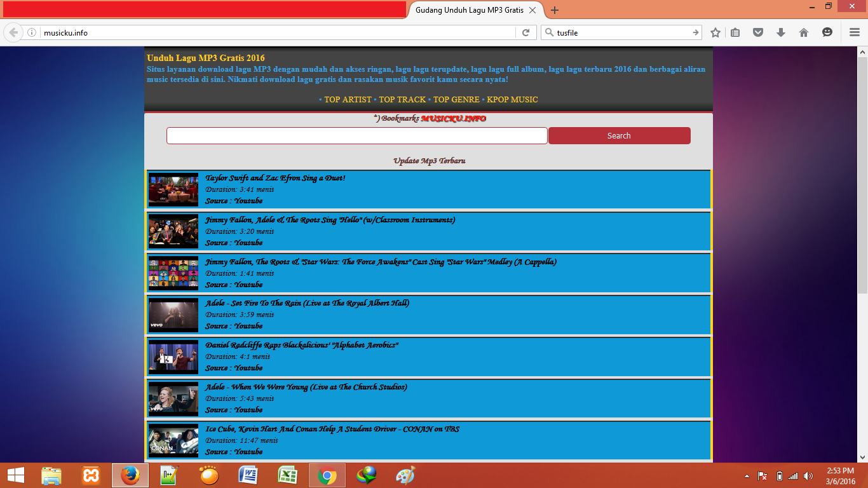Open the network signal icon in the tray
Viewport: 868px width, 488px height.
[793, 476]
